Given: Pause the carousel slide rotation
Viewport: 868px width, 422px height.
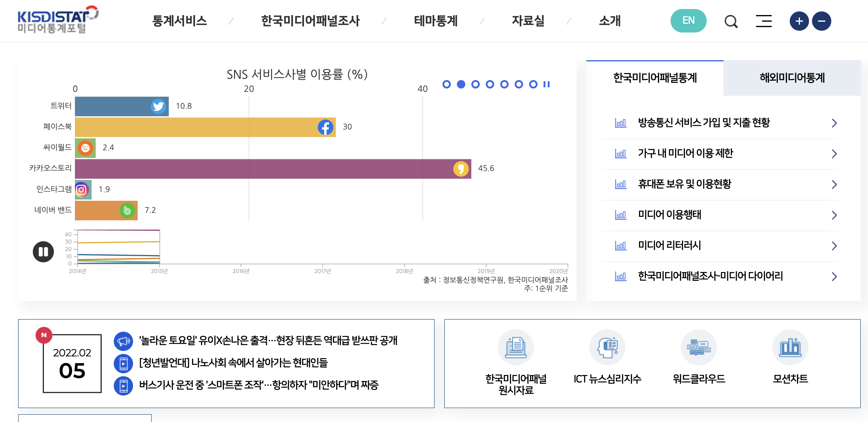Looking at the screenshot, I should click(x=547, y=84).
